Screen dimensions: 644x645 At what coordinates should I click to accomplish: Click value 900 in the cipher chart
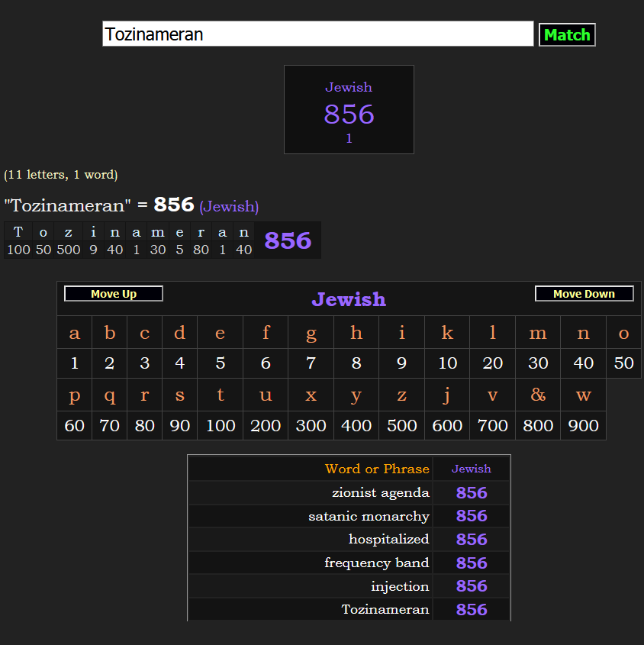click(x=583, y=425)
